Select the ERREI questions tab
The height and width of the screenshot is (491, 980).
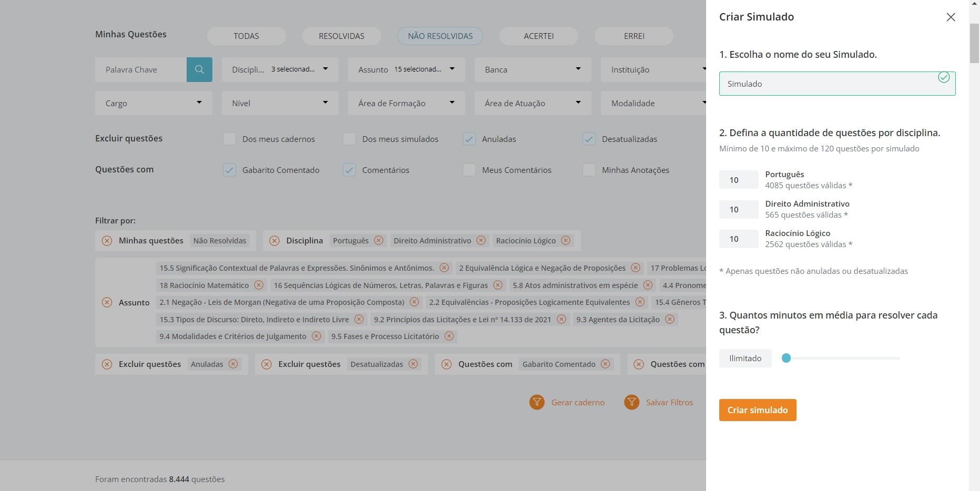click(x=634, y=36)
